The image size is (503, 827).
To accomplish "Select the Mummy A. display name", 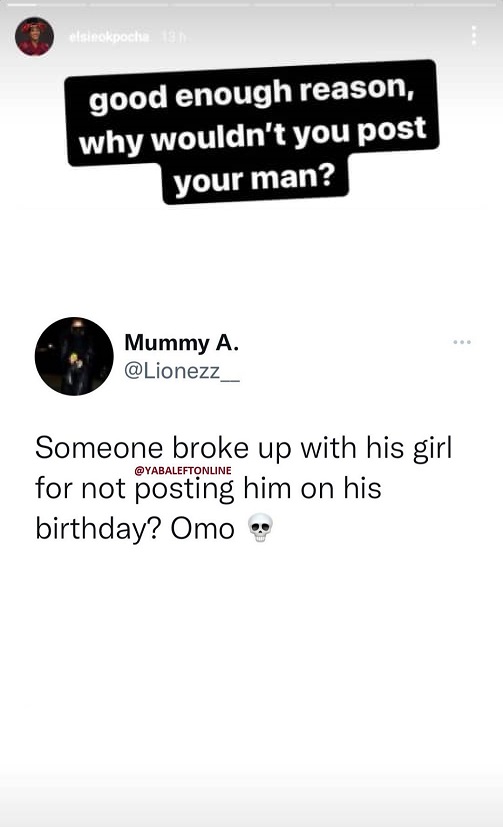I will 182,343.
